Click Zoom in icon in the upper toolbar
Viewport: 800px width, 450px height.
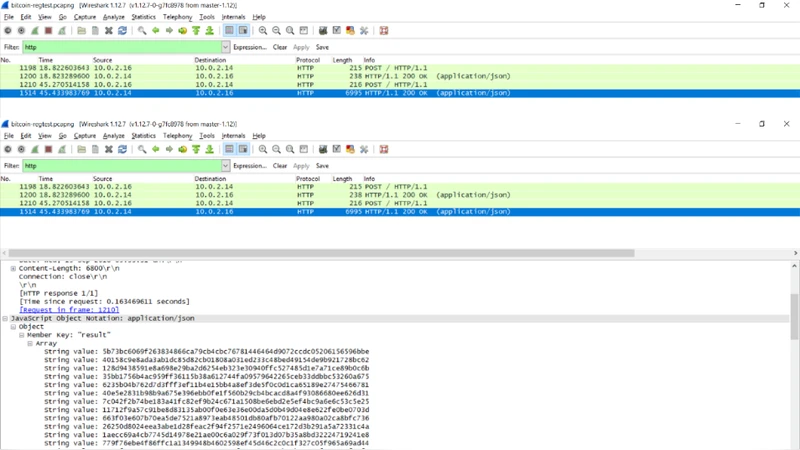coord(263,31)
